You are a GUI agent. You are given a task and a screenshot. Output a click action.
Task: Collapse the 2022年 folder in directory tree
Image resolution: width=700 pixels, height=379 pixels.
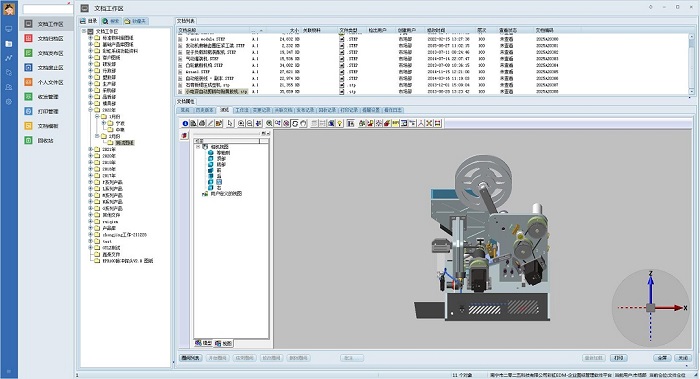coord(90,110)
